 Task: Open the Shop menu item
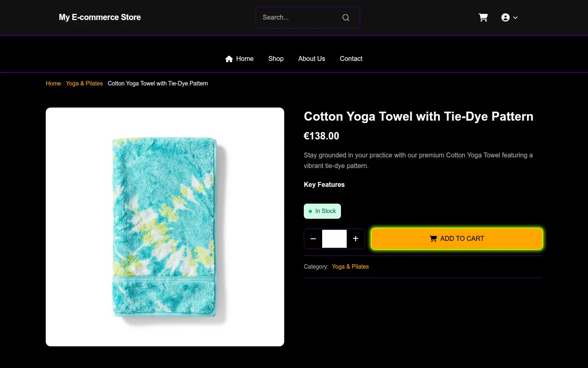[276, 59]
